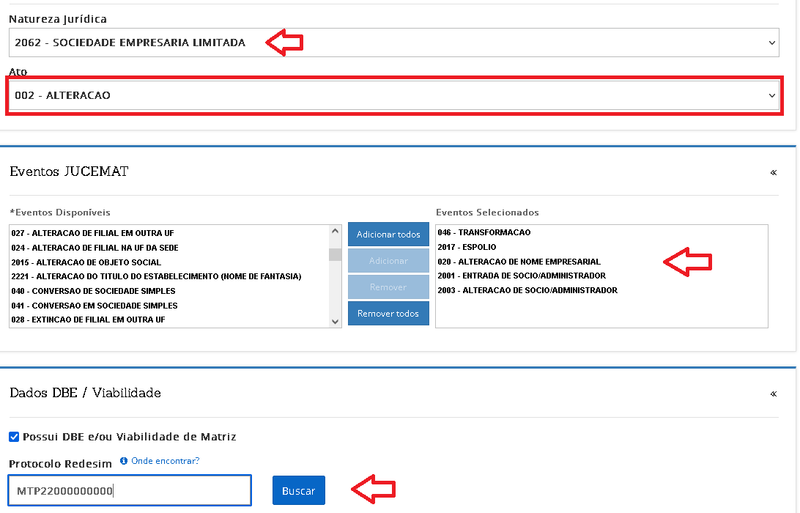Image resolution: width=800 pixels, height=513 pixels.
Task: Click the info icon beside Onde encontrar
Action: tap(123, 461)
